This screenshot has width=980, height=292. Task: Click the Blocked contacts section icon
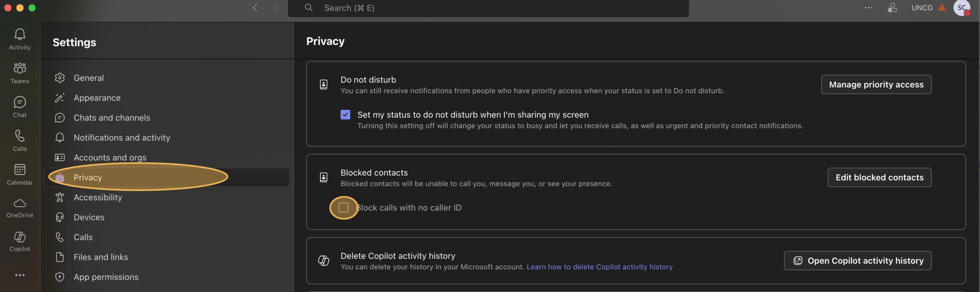click(x=323, y=177)
